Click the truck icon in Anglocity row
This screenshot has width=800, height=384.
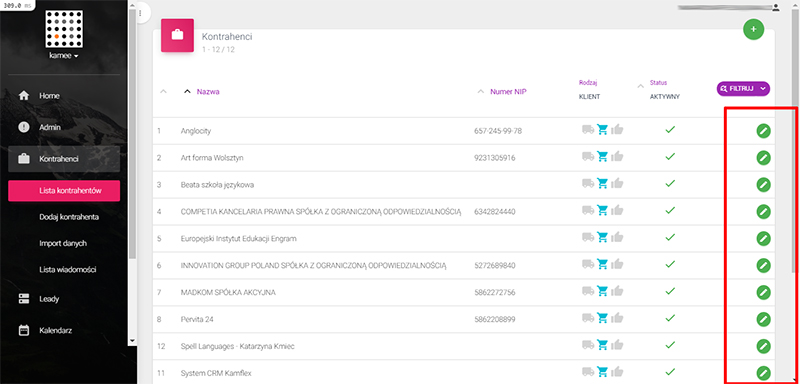click(x=588, y=130)
